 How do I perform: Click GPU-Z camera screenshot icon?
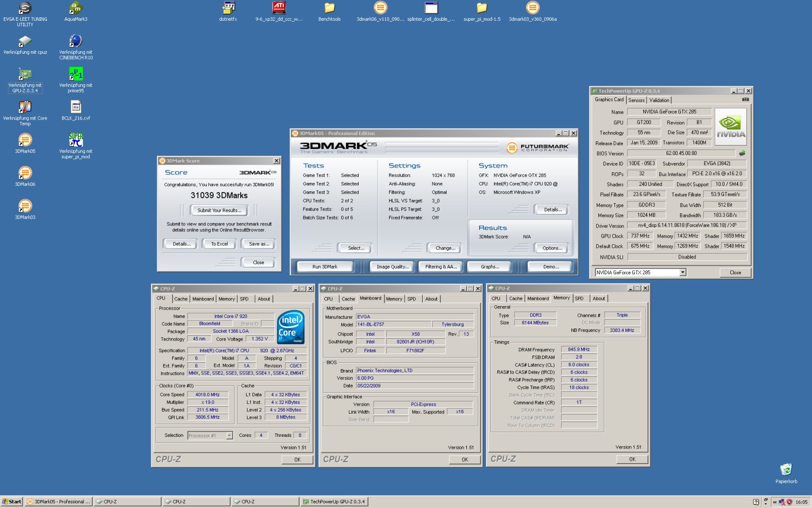pyautogui.click(x=745, y=100)
